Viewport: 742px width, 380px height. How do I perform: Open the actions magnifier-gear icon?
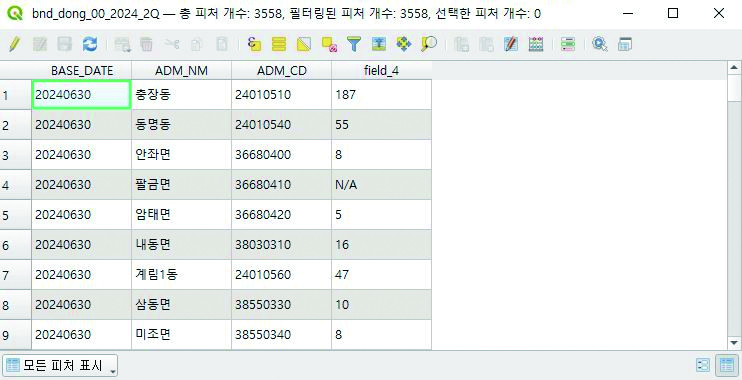600,44
